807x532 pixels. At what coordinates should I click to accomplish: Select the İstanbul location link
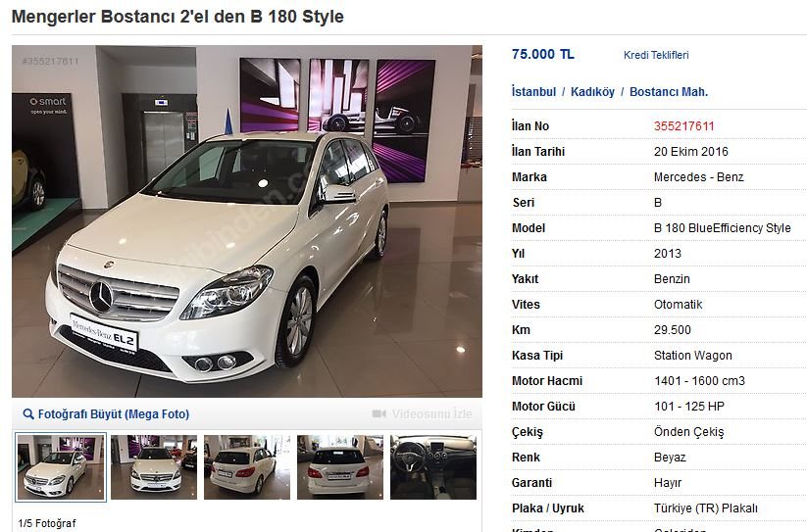point(533,92)
